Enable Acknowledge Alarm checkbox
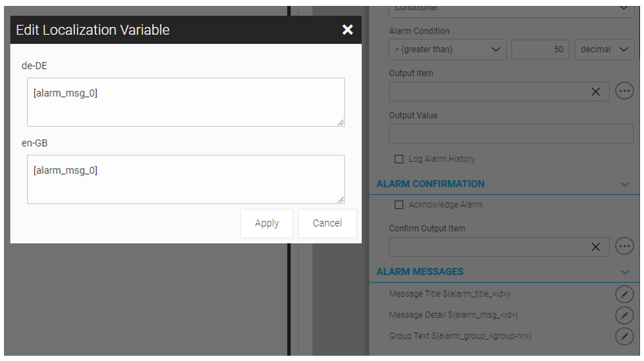Viewport: 644px width, 361px height. coord(399,205)
